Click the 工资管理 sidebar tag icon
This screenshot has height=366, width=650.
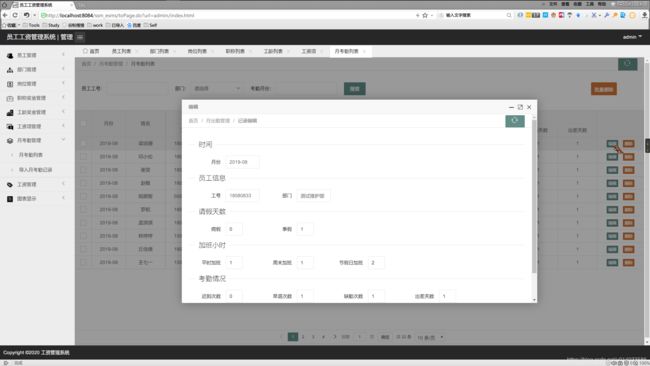pyautogui.click(x=10, y=184)
